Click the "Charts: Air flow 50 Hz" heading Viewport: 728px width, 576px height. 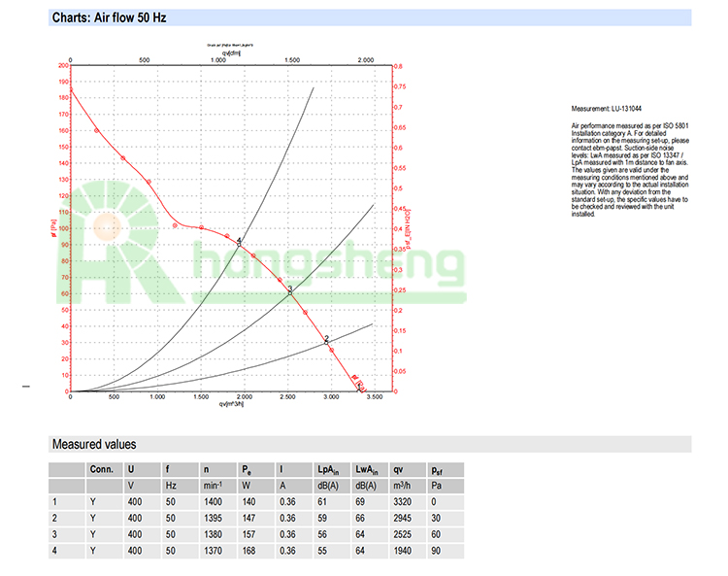(x=109, y=17)
